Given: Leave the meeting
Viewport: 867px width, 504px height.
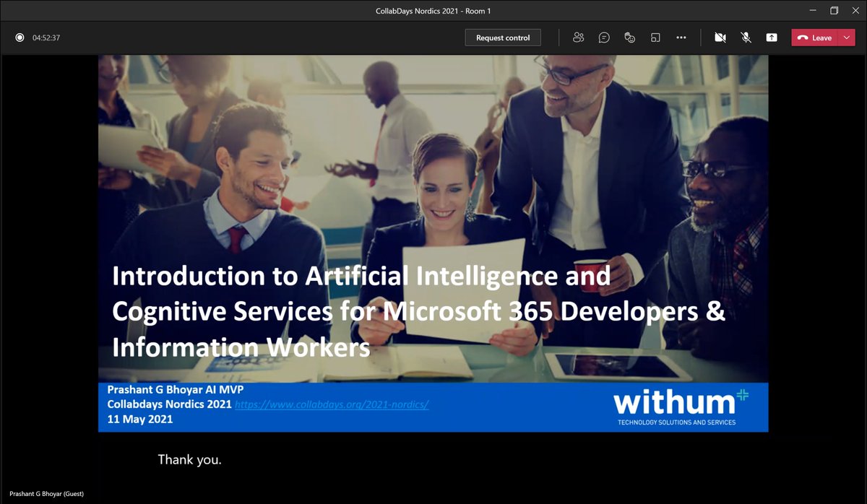Looking at the screenshot, I should click(x=815, y=38).
